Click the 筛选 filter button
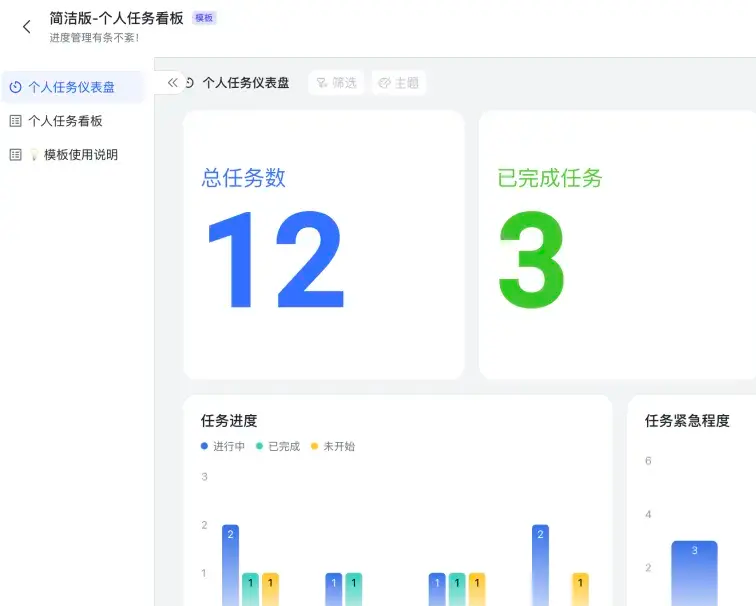Image resolution: width=756 pixels, height=606 pixels. click(336, 83)
